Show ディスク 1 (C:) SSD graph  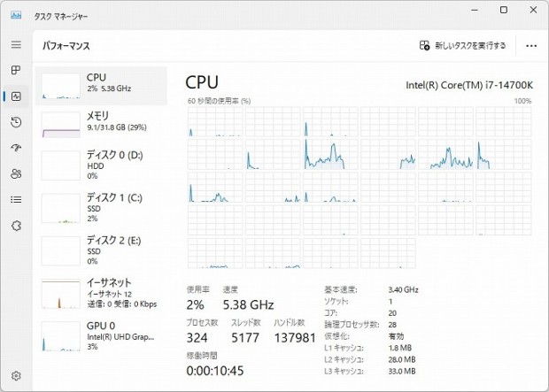click(x=100, y=206)
